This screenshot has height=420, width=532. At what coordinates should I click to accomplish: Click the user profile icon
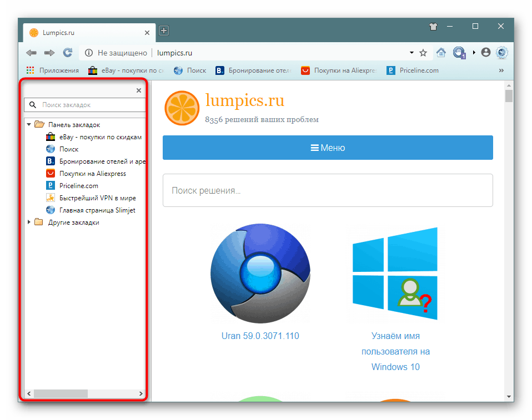(x=486, y=52)
